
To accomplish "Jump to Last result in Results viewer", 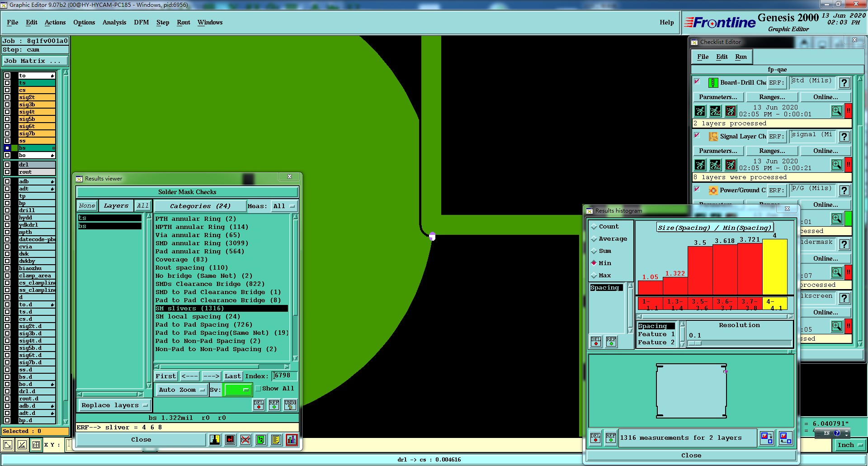I will coord(233,376).
